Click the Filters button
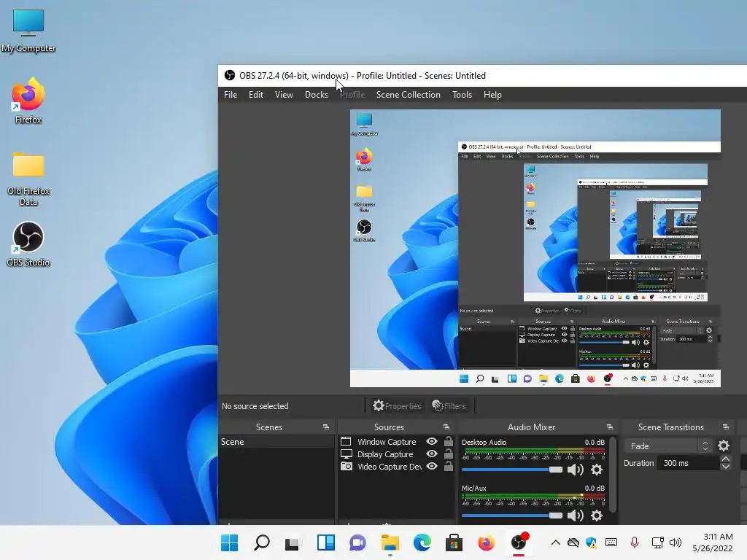 point(449,405)
